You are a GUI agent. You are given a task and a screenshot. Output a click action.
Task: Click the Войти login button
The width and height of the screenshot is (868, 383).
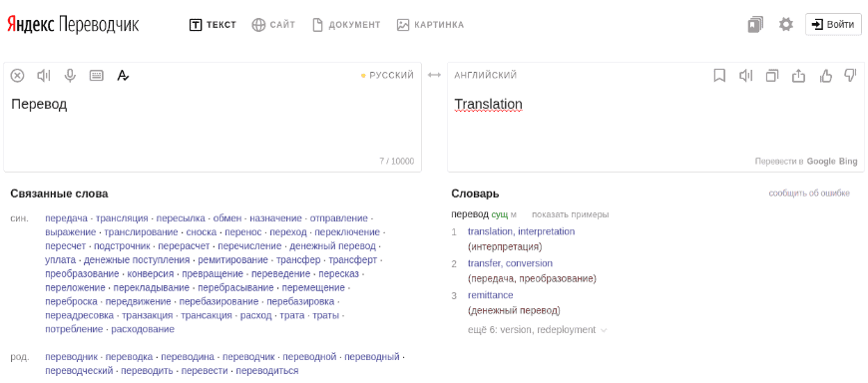tap(833, 24)
